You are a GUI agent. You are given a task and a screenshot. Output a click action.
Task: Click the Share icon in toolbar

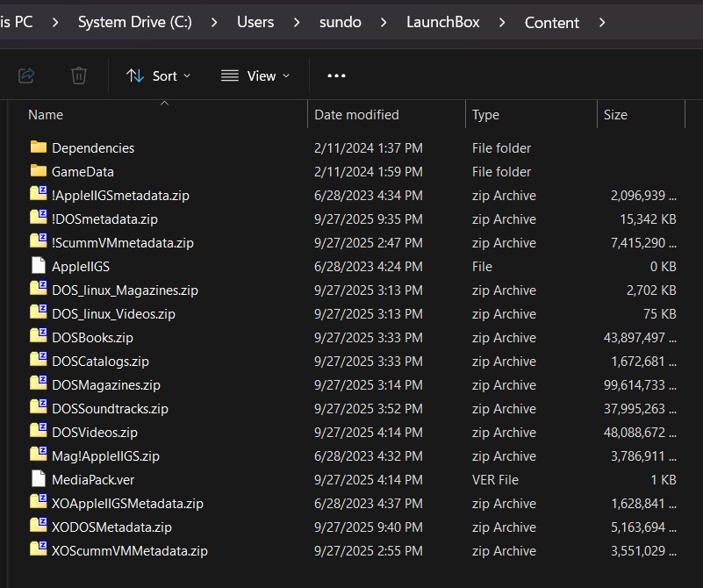coord(26,75)
